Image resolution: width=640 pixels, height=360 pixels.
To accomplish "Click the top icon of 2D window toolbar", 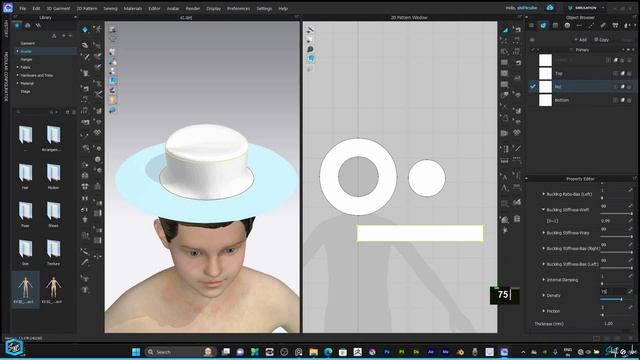I will pos(310,30).
